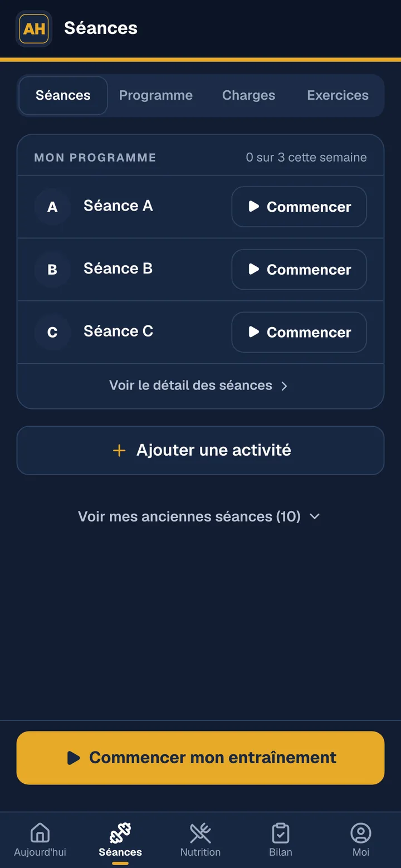Screen dimensions: 401x868
Task: Click the chevron beside Voir le détail des séances
Action: (284, 386)
